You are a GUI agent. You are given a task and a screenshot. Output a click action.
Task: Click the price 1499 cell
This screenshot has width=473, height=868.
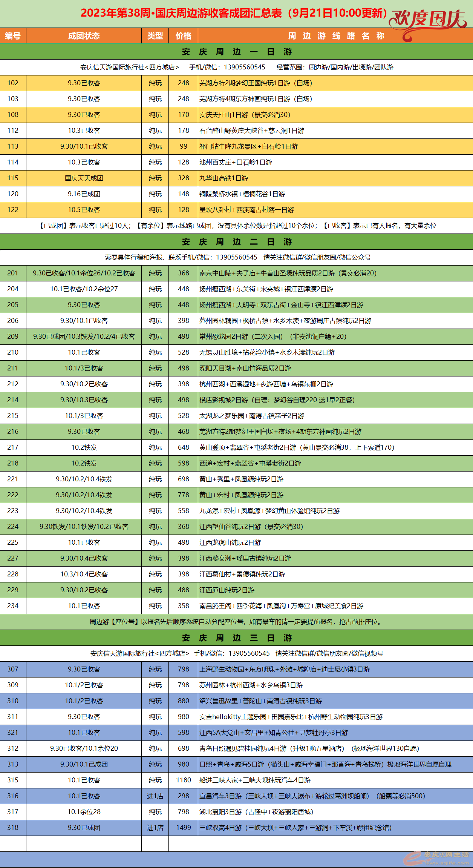(x=183, y=828)
